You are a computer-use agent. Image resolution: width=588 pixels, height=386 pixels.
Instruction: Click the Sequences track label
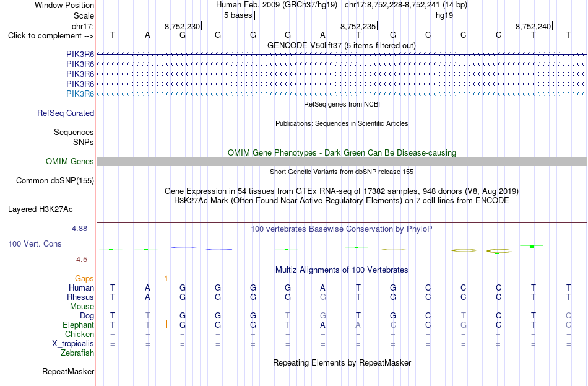(x=74, y=132)
